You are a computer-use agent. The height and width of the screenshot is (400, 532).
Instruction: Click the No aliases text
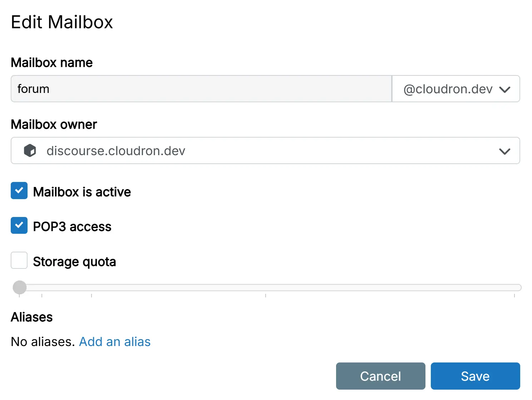click(x=42, y=341)
